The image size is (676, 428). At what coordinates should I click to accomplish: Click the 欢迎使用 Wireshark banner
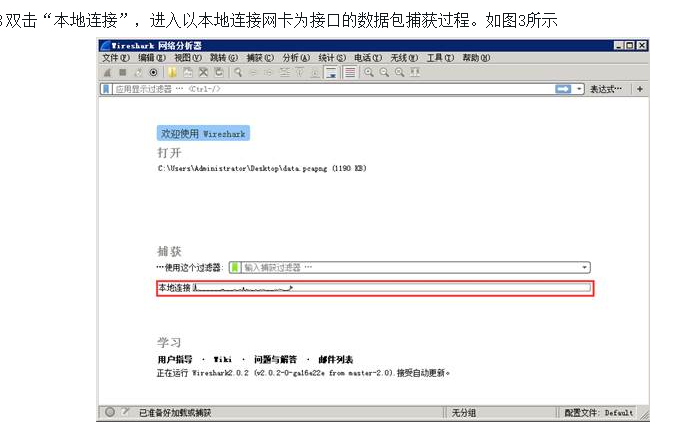tap(203, 133)
